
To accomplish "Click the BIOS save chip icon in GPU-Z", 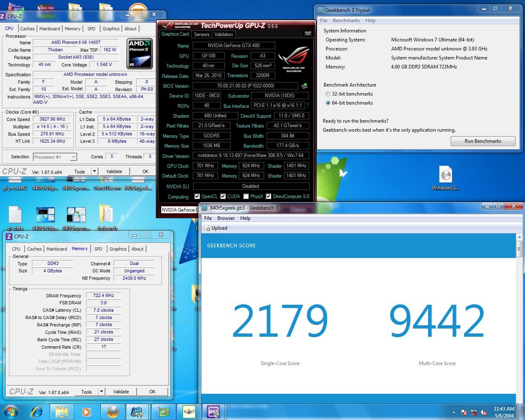I will [304, 86].
